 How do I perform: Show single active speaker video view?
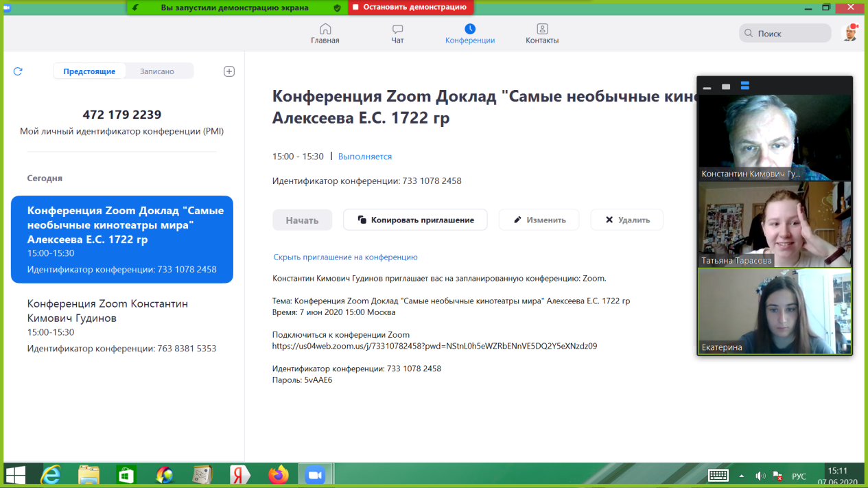pyautogui.click(x=726, y=86)
